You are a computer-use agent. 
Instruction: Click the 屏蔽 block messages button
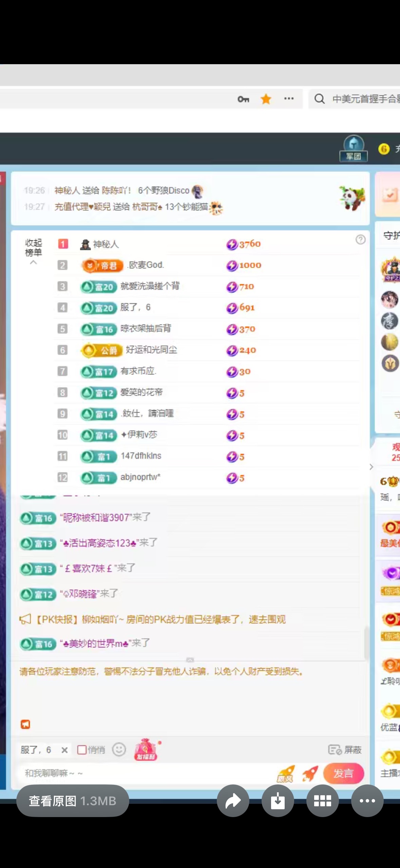345,749
